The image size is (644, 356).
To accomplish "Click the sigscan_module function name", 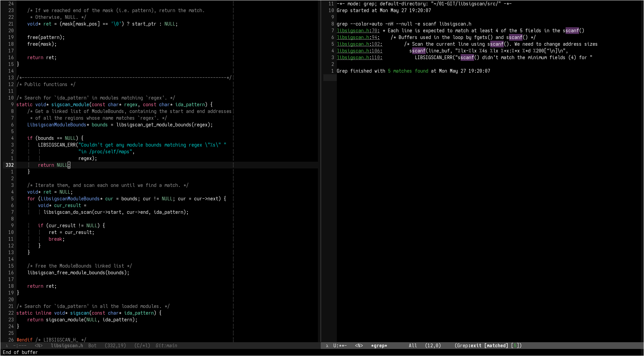I will [70, 105].
